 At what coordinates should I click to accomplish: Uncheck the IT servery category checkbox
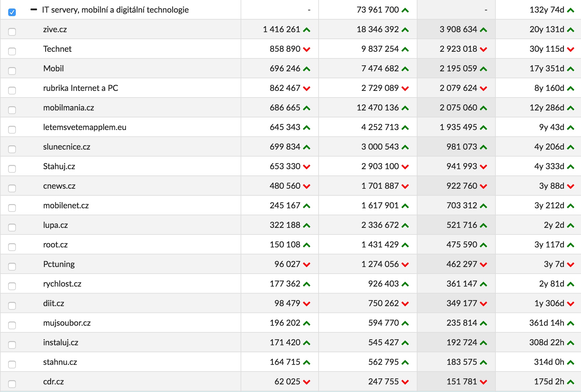point(12,12)
